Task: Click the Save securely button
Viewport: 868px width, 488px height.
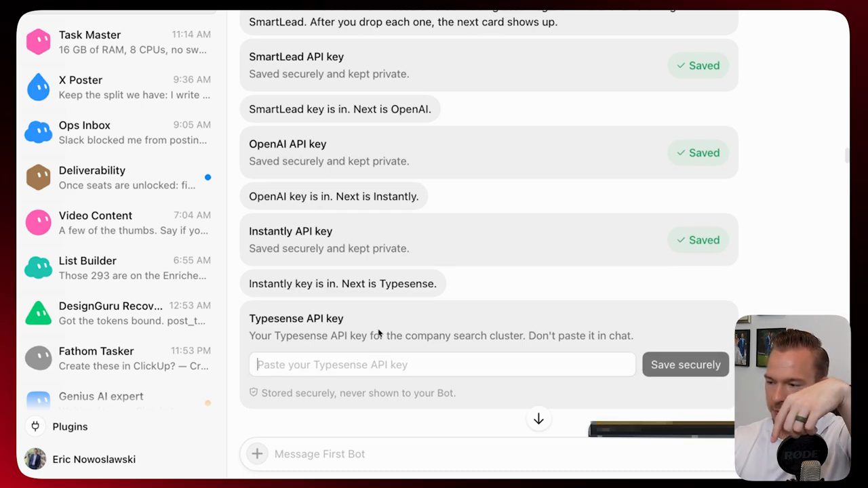Action: tap(686, 365)
